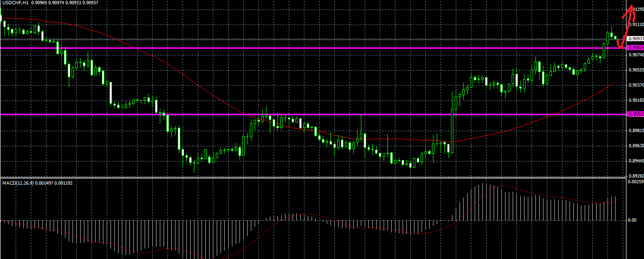Image resolution: width=644 pixels, height=259 pixels.
Task: Click the separator between chart and MACD window
Action: 313,179
